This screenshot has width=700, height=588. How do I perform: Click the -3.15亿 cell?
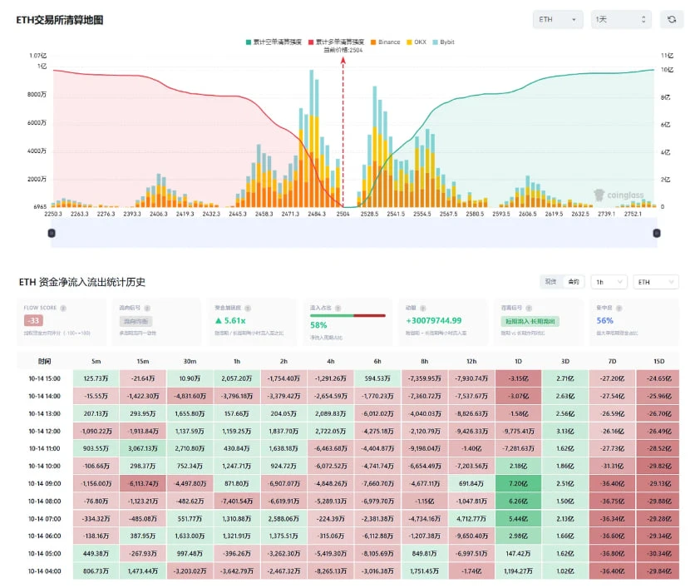pos(518,378)
